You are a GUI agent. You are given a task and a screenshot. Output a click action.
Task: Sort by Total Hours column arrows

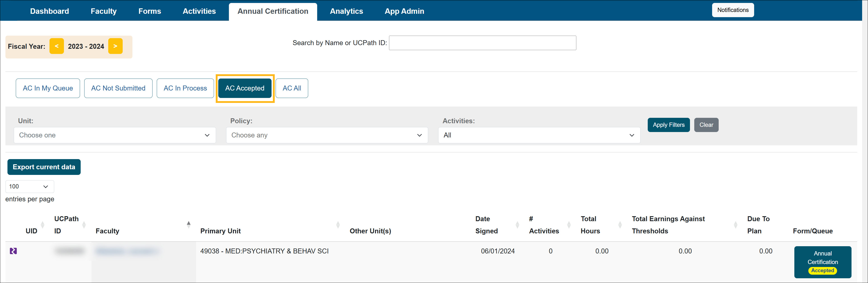coord(620,225)
